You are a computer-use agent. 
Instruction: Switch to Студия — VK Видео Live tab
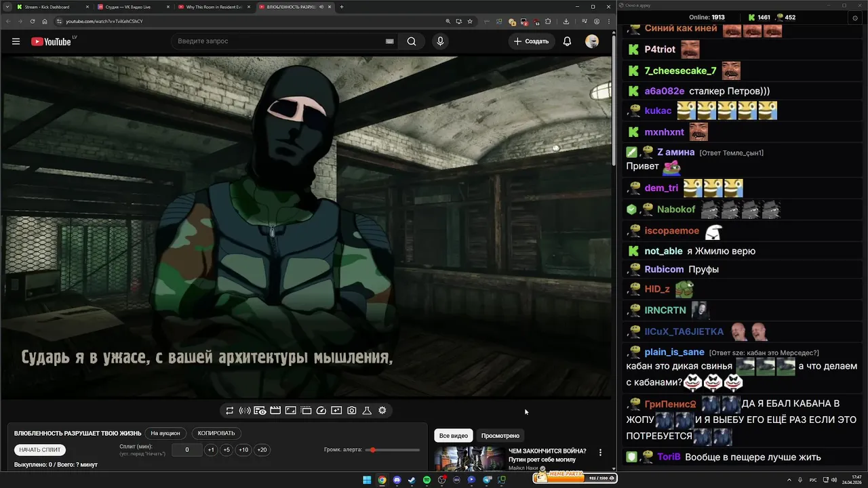[x=132, y=7]
